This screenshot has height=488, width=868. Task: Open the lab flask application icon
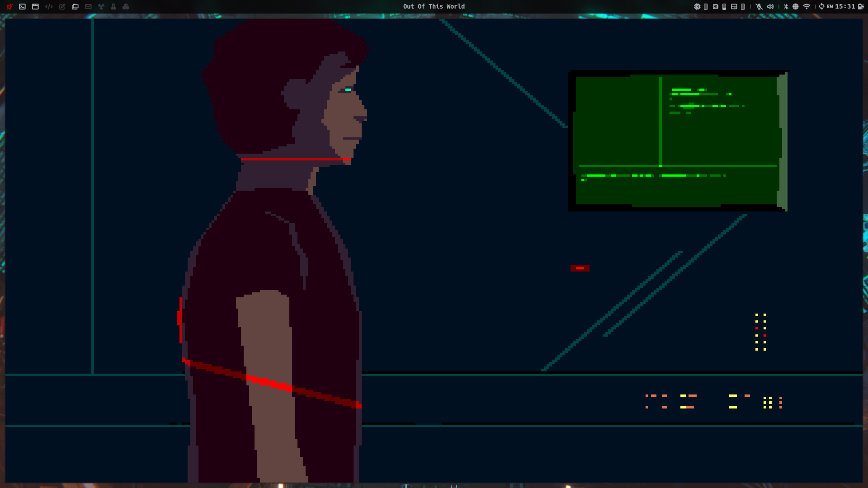pos(113,6)
